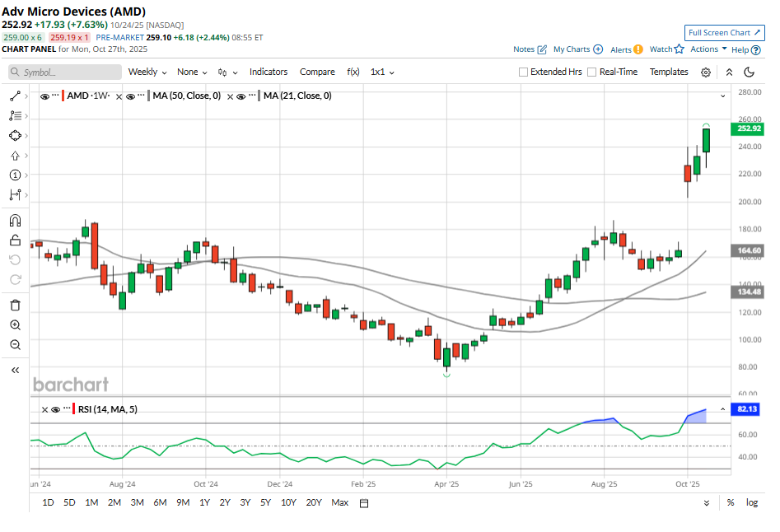Open the calendar date range picker
The height and width of the screenshot is (532, 780).
[364, 503]
